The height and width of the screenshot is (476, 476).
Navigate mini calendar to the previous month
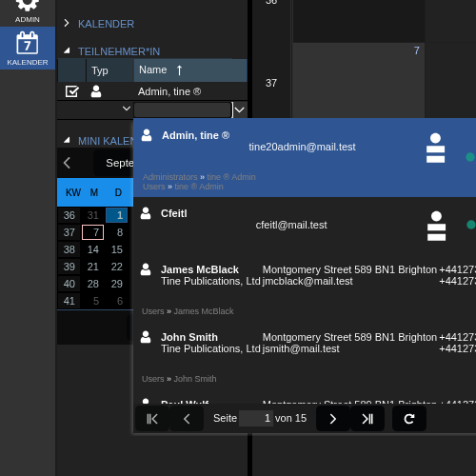[x=67, y=163]
